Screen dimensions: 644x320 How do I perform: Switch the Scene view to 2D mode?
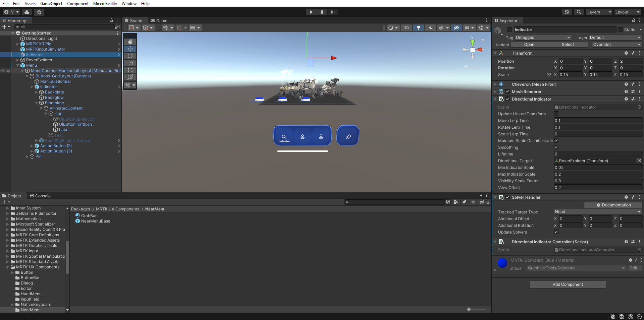point(406,28)
